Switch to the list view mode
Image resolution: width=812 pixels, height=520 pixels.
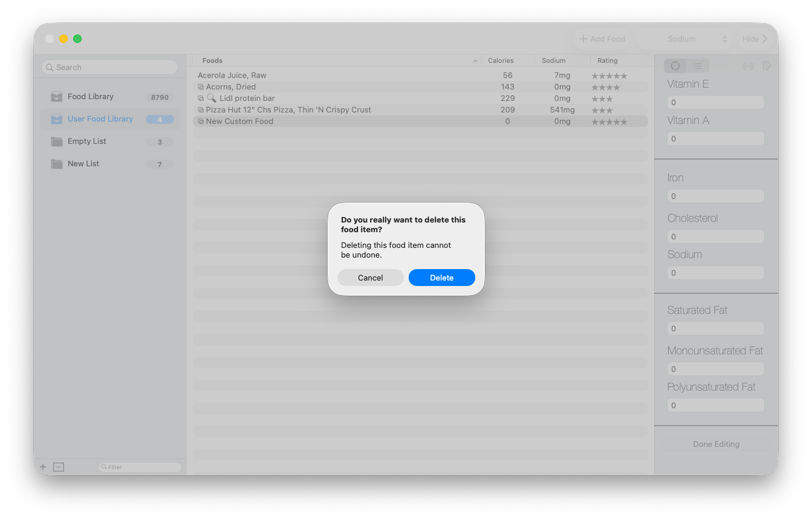[x=698, y=66]
